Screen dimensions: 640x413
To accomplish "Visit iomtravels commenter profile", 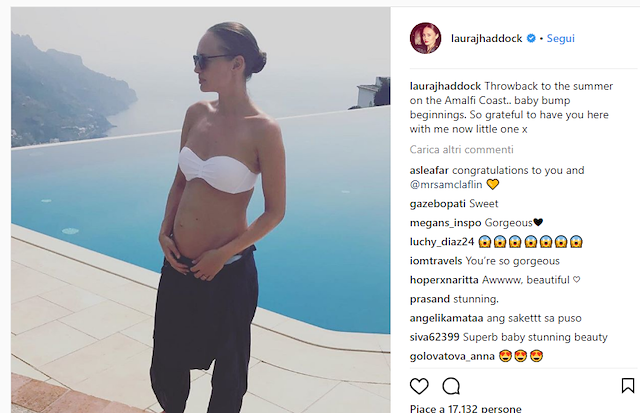I will 436,261.
